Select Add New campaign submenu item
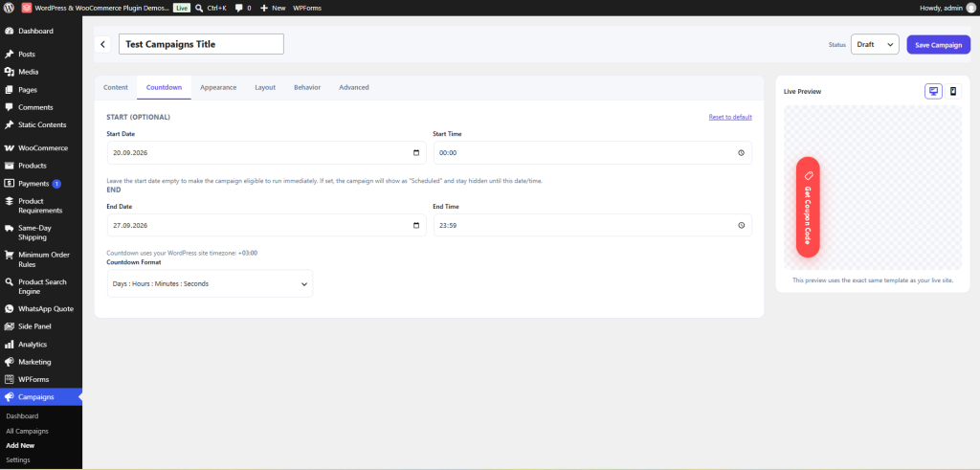This screenshot has height=470, width=980. 20,446
